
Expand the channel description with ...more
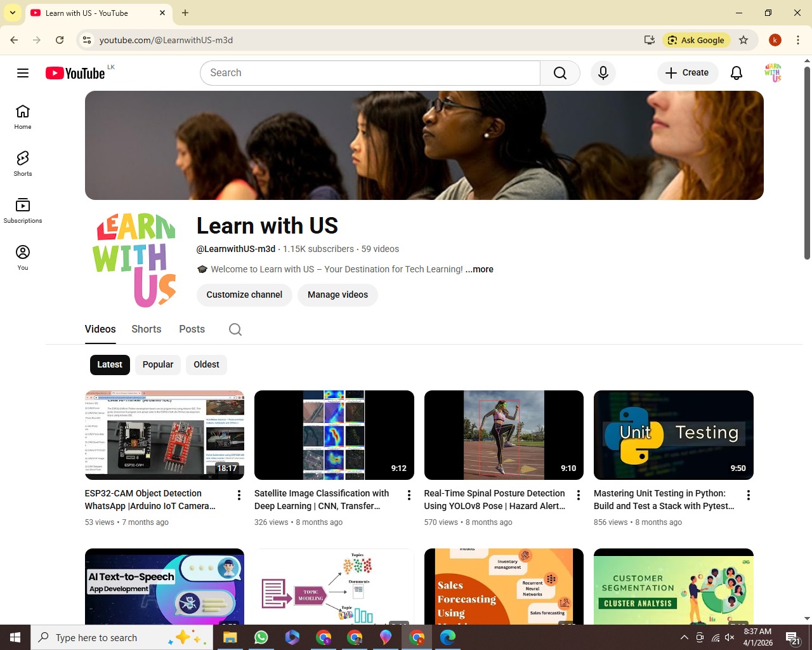(479, 269)
